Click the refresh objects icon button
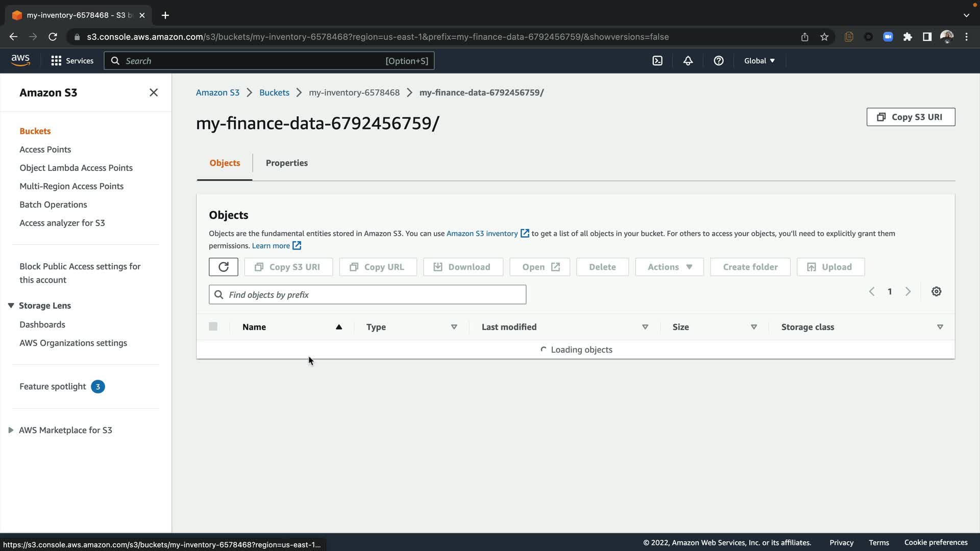The height and width of the screenshot is (551, 980). pyautogui.click(x=223, y=267)
